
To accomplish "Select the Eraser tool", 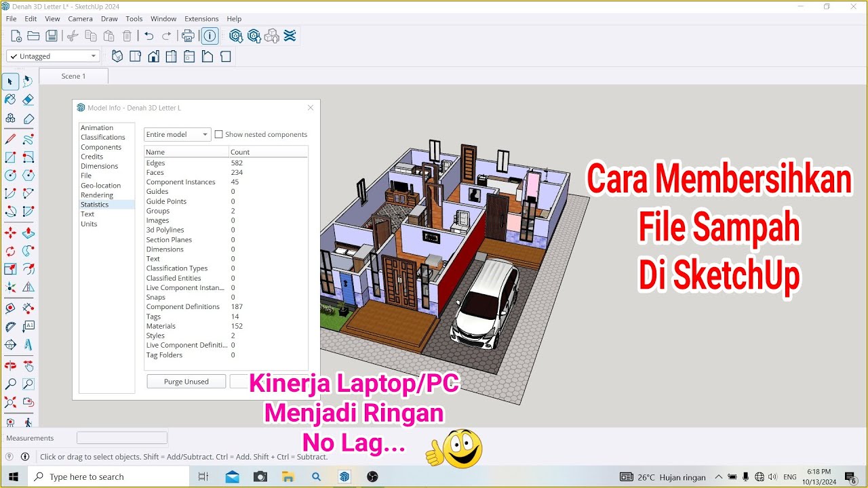I will pos(28,100).
